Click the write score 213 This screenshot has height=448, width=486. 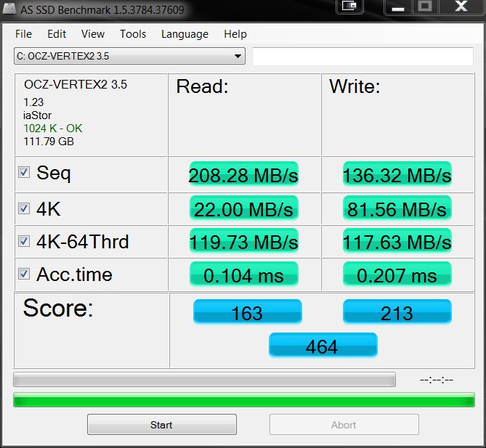[x=397, y=312]
